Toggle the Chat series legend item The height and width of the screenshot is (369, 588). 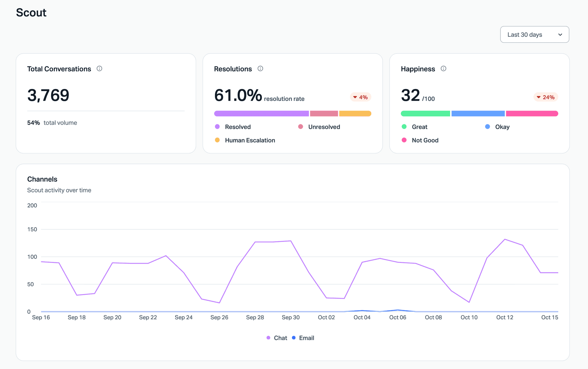pyautogui.click(x=277, y=338)
